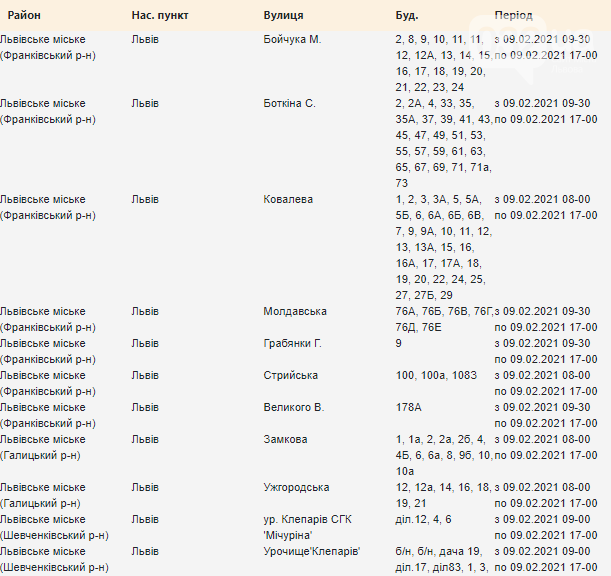Click the Вулиця column header
Image resolution: width=611 pixels, height=576 pixels.
point(283,15)
